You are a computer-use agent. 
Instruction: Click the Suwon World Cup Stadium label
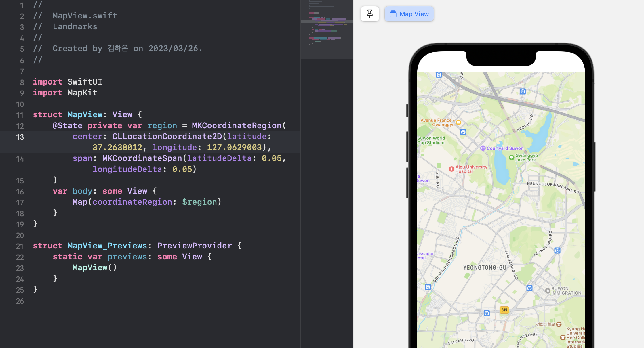coord(431,140)
